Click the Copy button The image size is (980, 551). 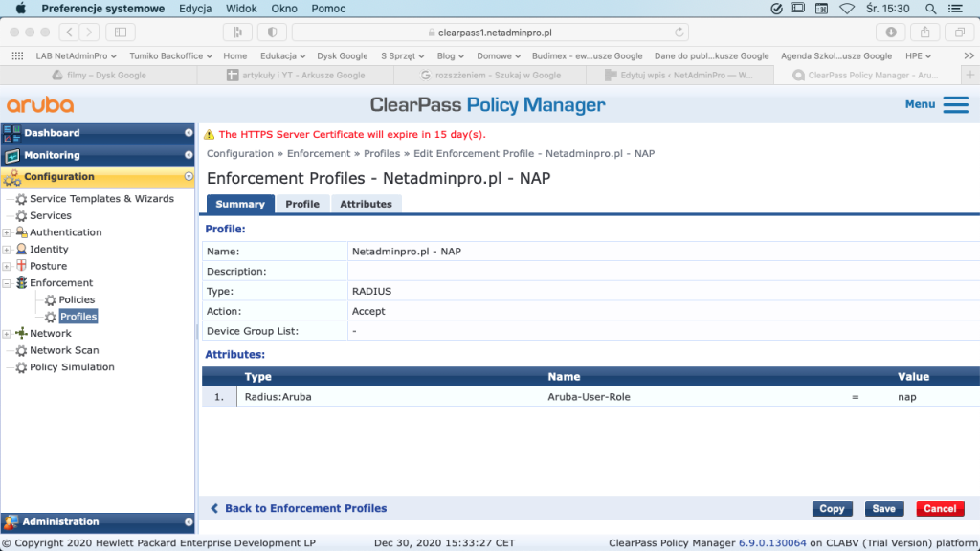[832, 509]
